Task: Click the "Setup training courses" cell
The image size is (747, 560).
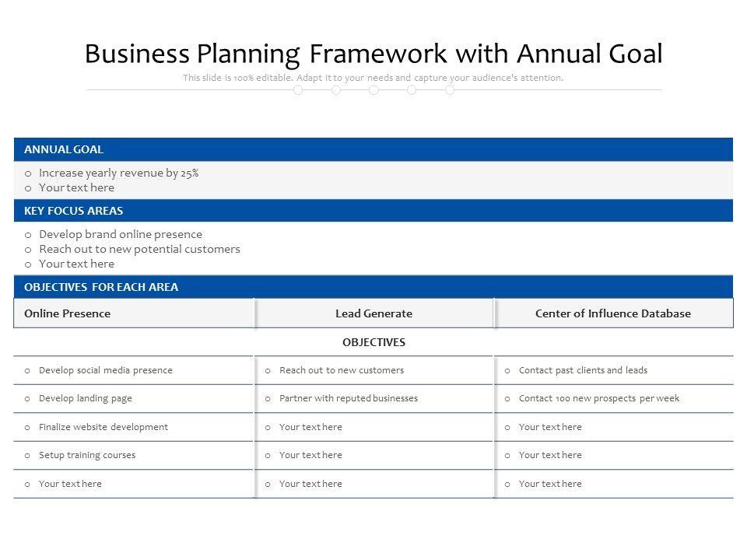Action: [x=87, y=455]
